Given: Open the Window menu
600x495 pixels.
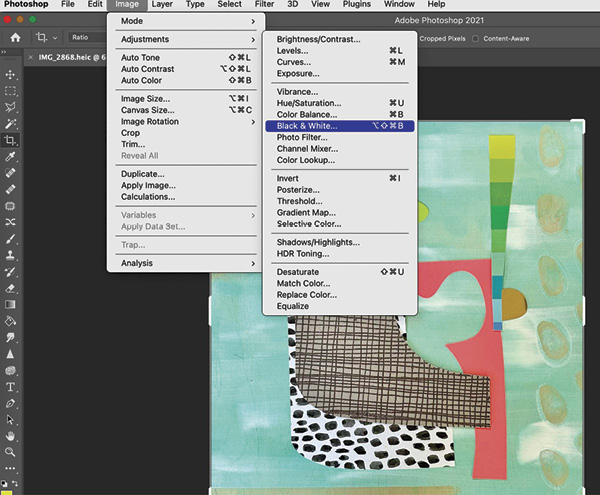Looking at the screenshot, I should 399,5.
